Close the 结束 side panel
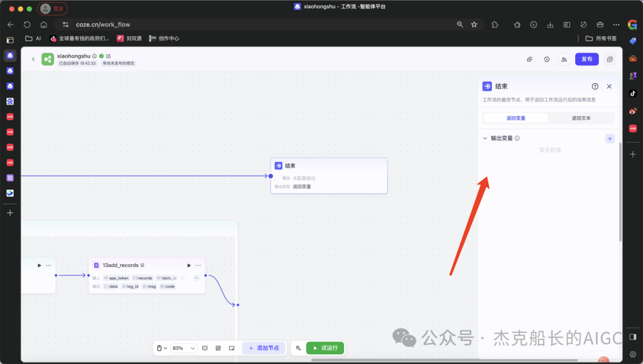The height and width of the screenshot is (364, 643). (x=609, y=86)
